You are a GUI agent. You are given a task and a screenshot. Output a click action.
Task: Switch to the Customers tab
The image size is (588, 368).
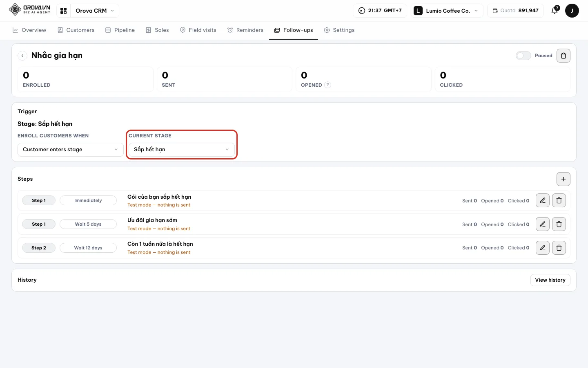(76, 30)
